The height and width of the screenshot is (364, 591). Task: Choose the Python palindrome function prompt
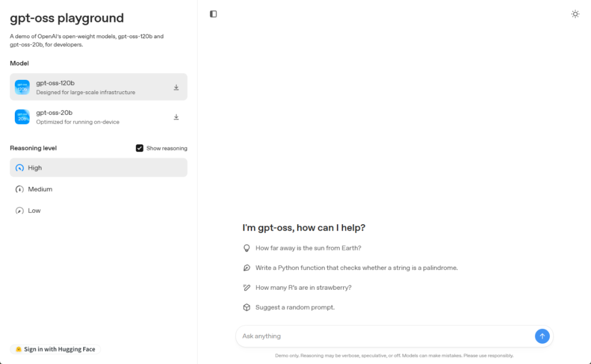pyautogui.click(x=357, y=268)
